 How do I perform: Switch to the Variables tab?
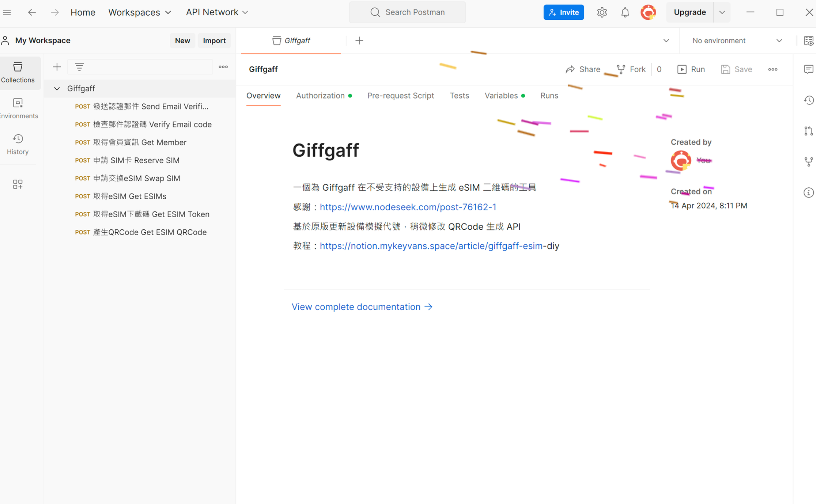[505, 96]
